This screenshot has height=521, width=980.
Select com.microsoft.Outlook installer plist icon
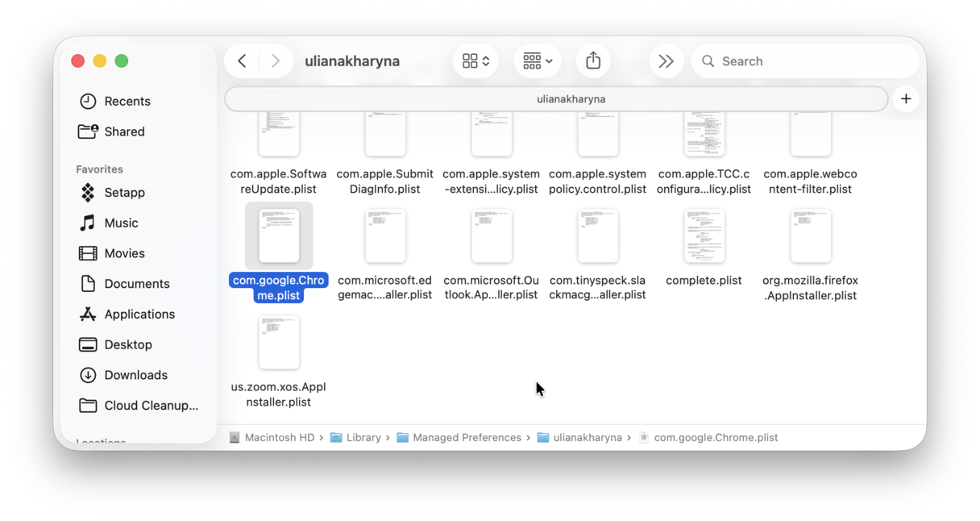pos(492,235)
